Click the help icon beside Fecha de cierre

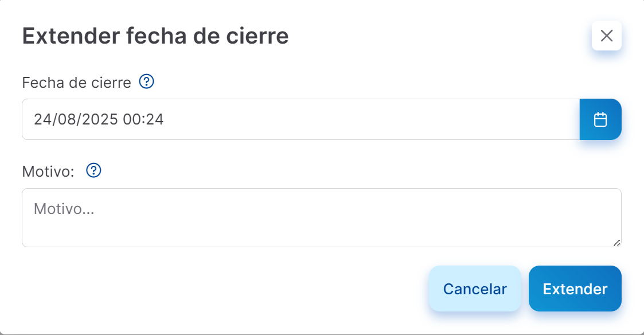146,82
